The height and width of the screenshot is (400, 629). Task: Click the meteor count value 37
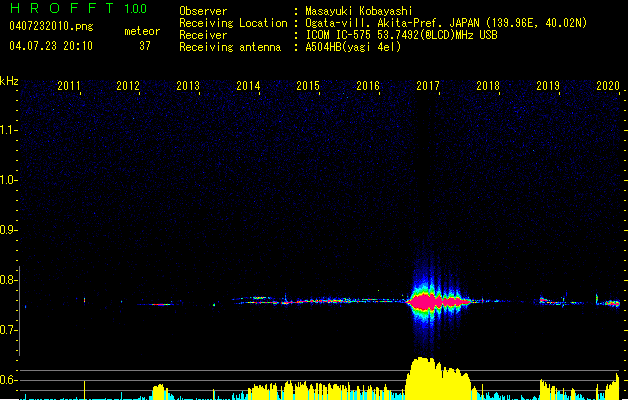145,46
